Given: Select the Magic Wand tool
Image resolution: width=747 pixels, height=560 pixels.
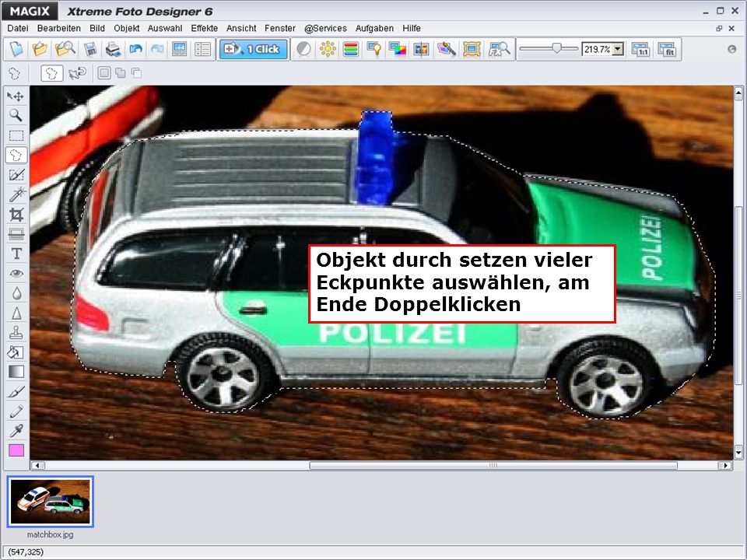Looking at the screenshot, I should pyautogui.click(x=16, y=194).
